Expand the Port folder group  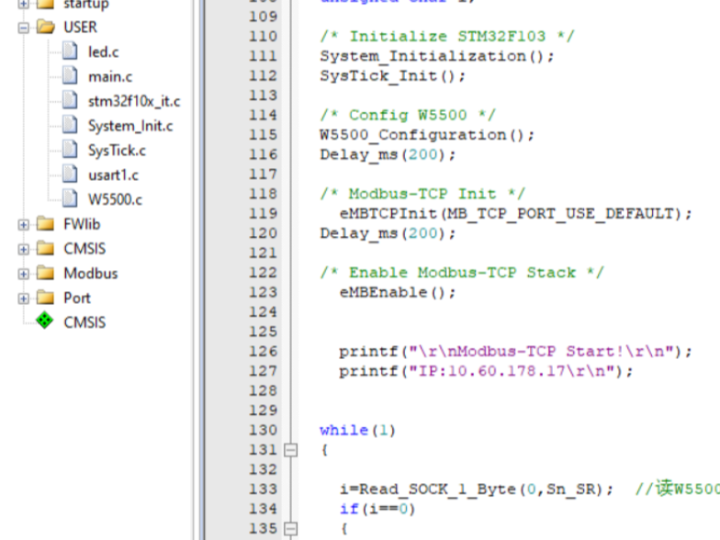point(23,298)
